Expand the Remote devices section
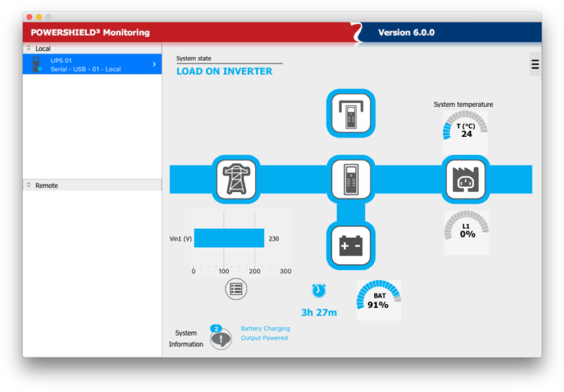The image size is (564, 392). pyautogui.click(x=29, y=185)
